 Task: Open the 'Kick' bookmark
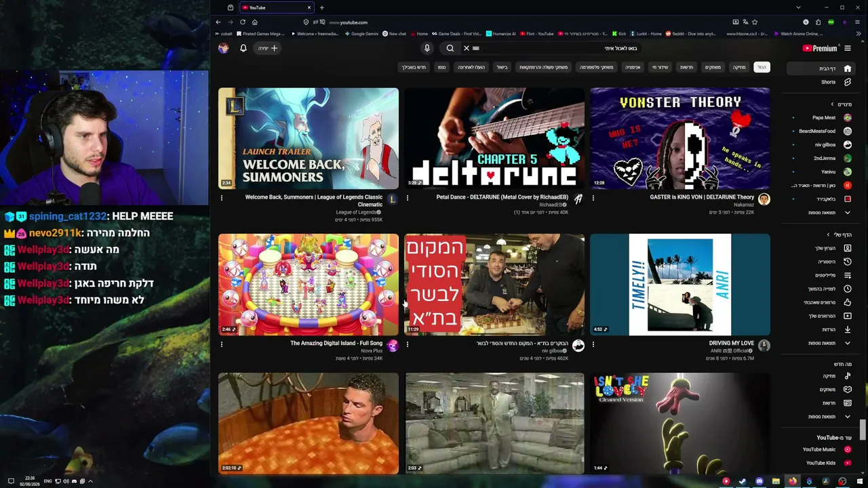(619, 34)
